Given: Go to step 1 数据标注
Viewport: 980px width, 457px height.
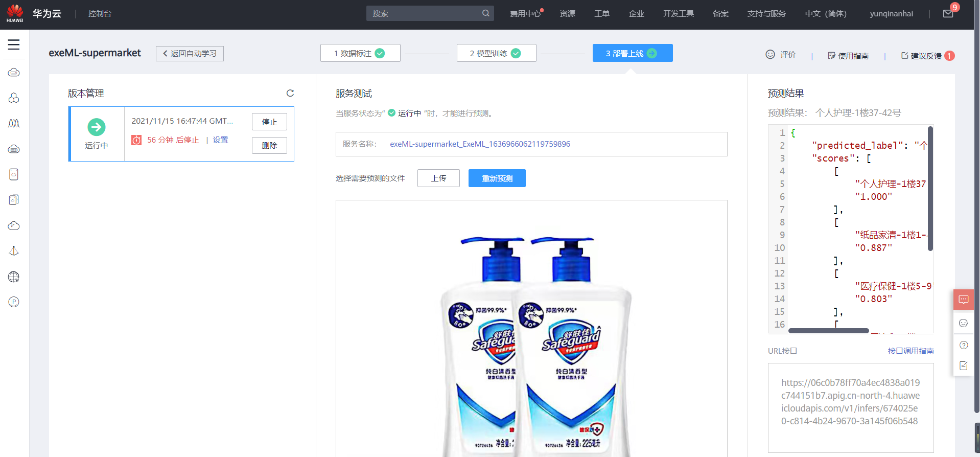Looking at the screenshot, I should [360, 53].
